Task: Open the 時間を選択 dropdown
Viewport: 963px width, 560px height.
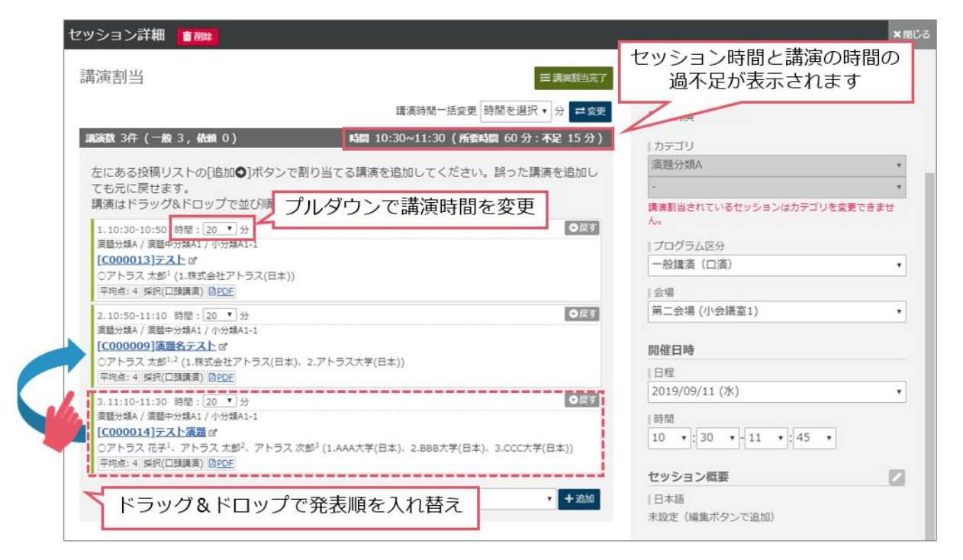Action: coord(516,111)
